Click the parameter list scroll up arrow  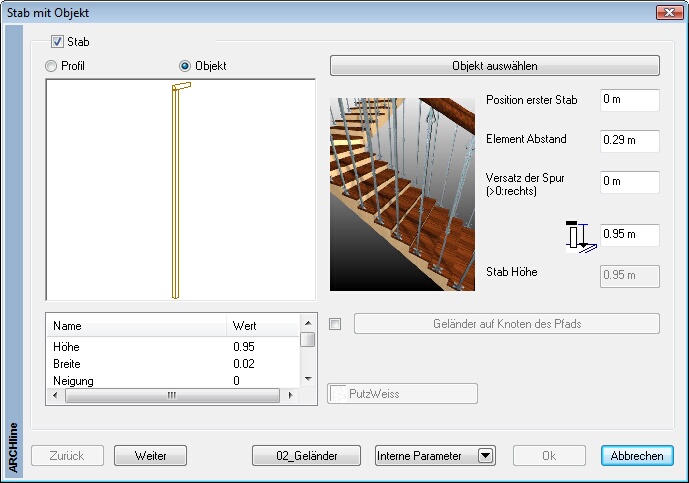308,323
